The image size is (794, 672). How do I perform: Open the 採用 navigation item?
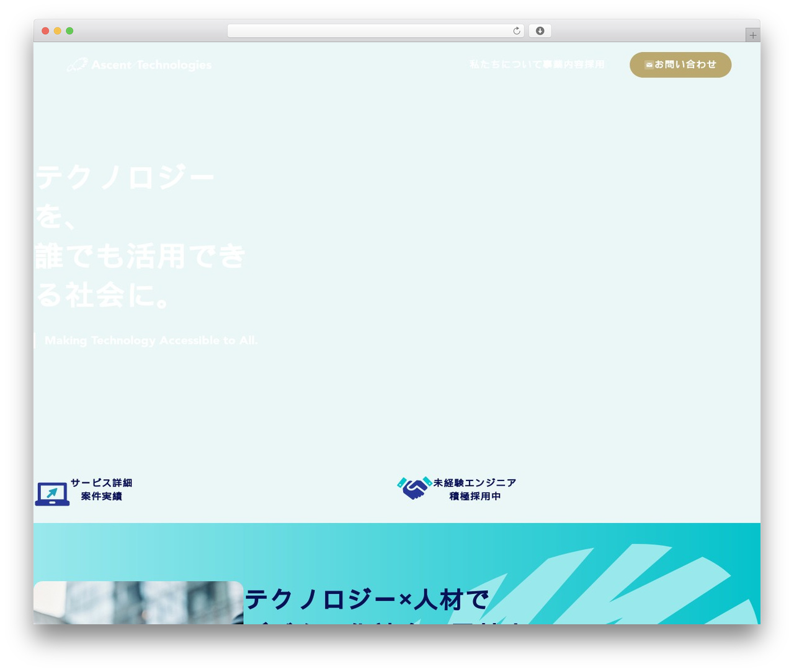click(x=594, y=64)
